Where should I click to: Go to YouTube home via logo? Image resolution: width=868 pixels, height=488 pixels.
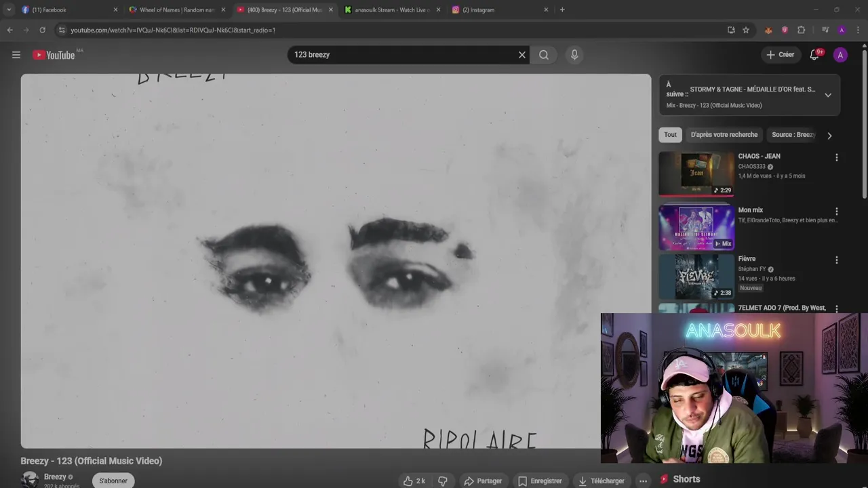click(54, 55)
